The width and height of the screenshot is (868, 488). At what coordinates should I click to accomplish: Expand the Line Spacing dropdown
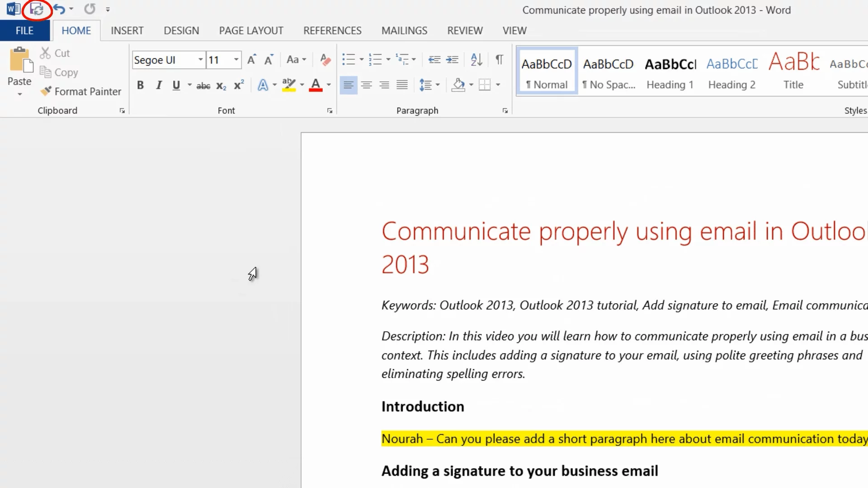[x=438, y=85]
